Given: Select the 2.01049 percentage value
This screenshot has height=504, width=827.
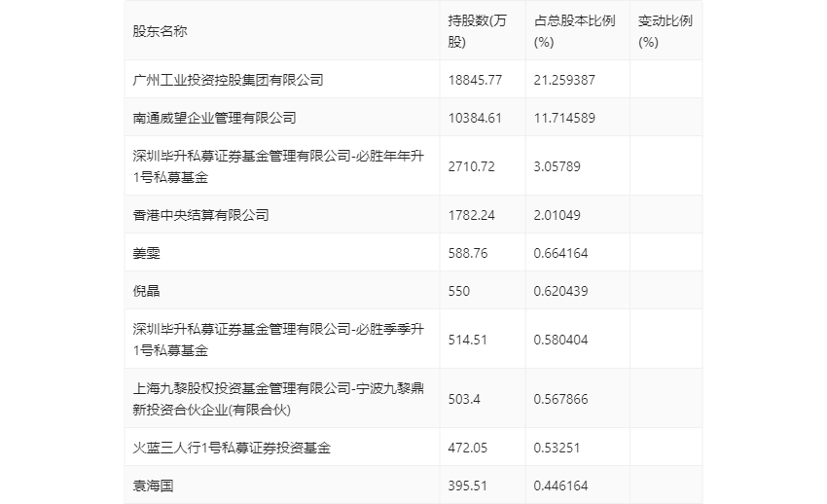Looking at the screenshot, I should coord(557,215).
